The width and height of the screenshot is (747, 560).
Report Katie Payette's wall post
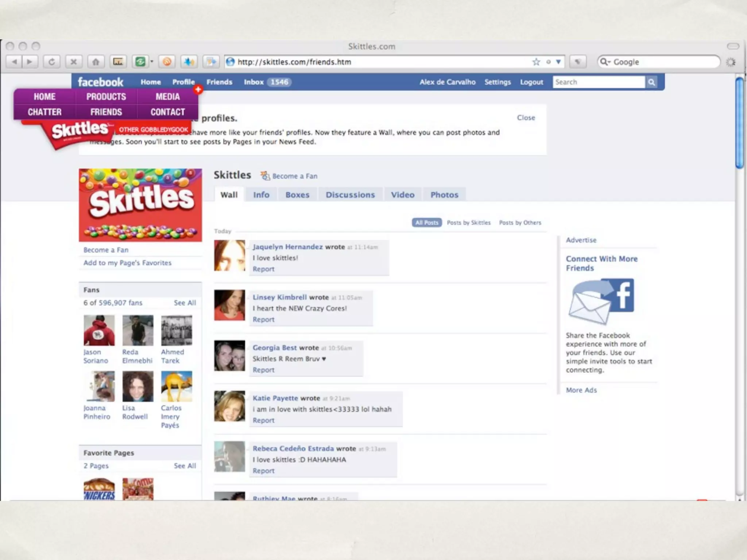[263, 420]
